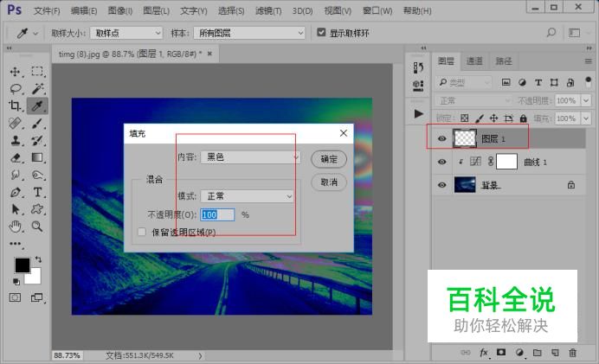Image resolution: width=599 pixels, height=364 pixels.
Task: Select the History Brush tool
Action: tap(37, 140)
